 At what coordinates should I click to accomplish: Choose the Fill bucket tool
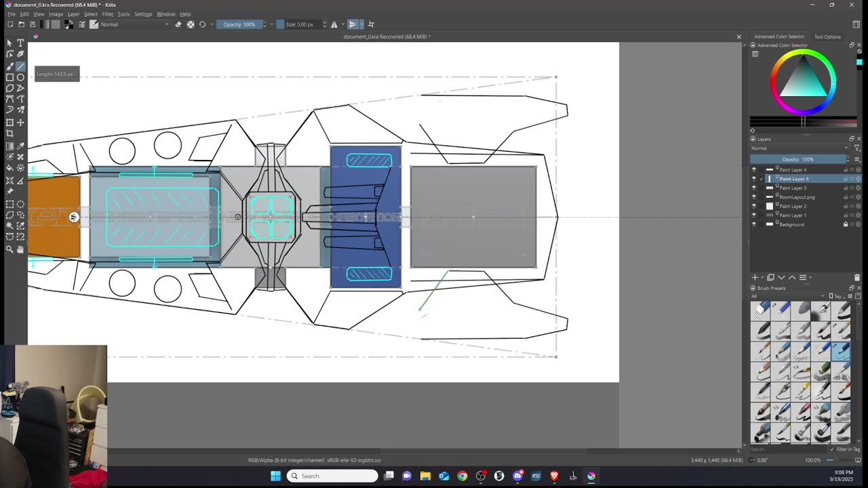9,167
